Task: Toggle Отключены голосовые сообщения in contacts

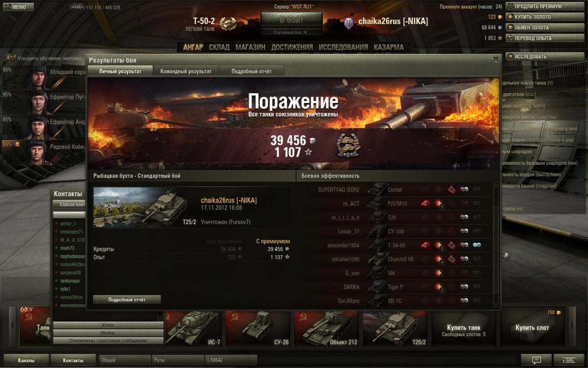Action: (108, 341)
